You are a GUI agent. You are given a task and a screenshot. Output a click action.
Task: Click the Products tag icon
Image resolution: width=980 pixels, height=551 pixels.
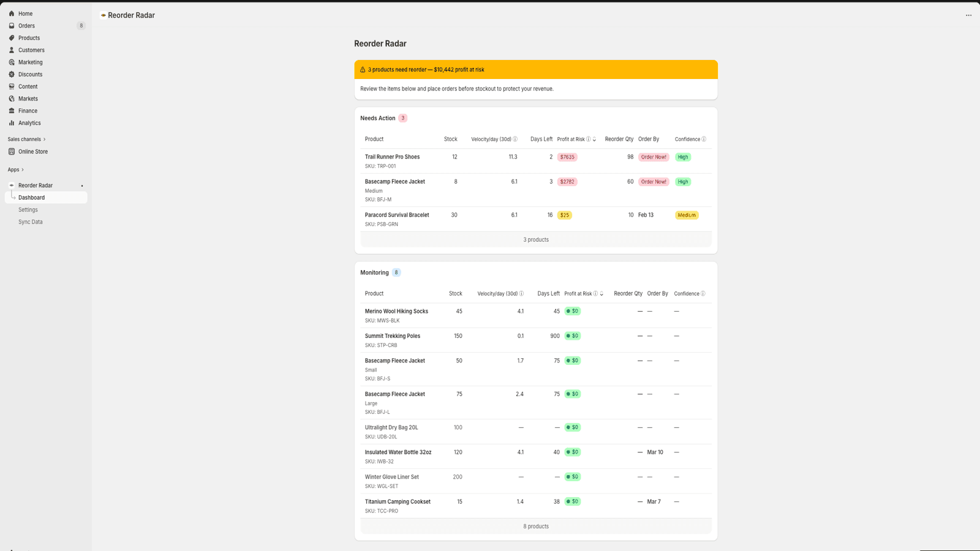(x=12, y=38)
